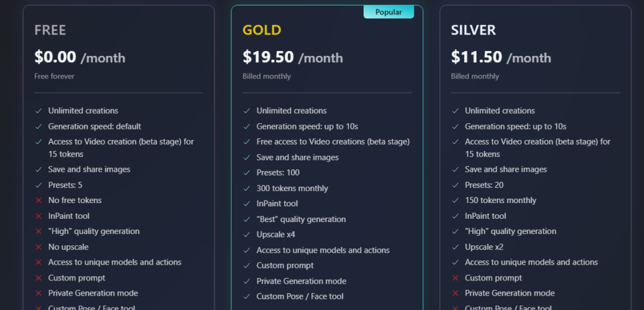644x310 pixels.
Task: Click Gold Custom Pose / Face tool feature
Action: tap(300, 296)
